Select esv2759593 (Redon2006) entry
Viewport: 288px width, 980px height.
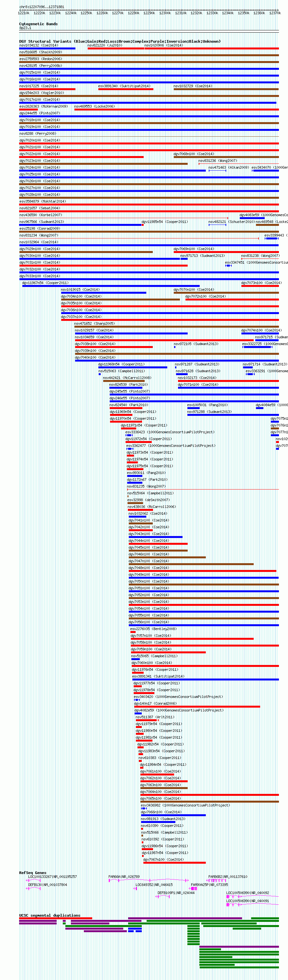click(41, 59)
